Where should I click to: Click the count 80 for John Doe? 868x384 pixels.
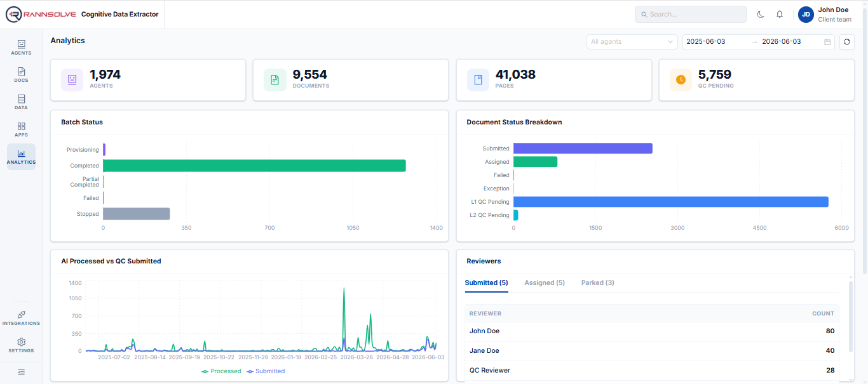pos(830,331)
